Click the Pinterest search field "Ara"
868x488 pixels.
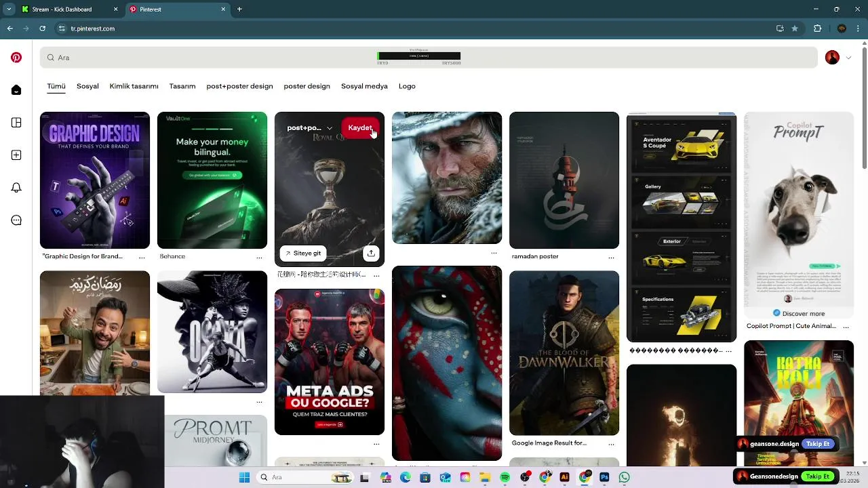[429, 58]
